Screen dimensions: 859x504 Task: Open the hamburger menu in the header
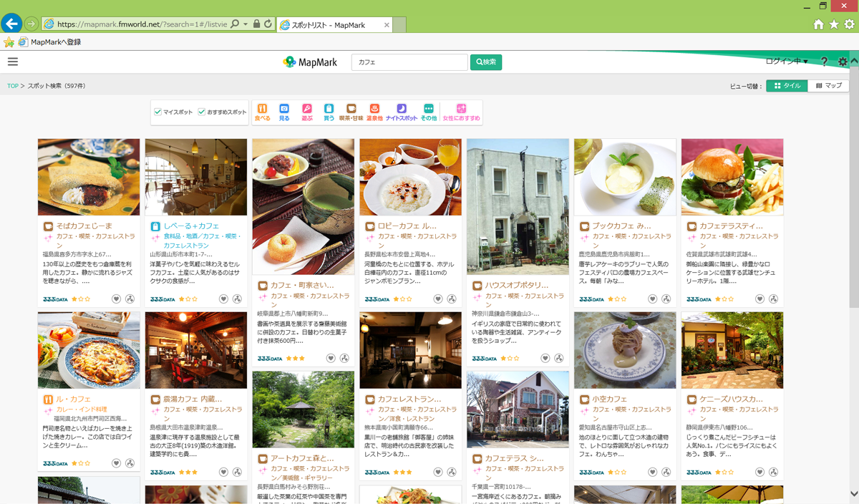pos(13,62)
